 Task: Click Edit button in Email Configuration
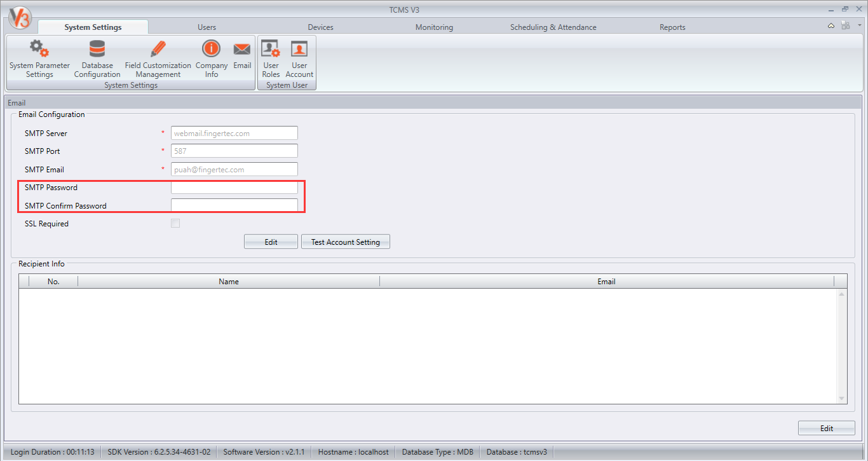(x=271, y=242)
